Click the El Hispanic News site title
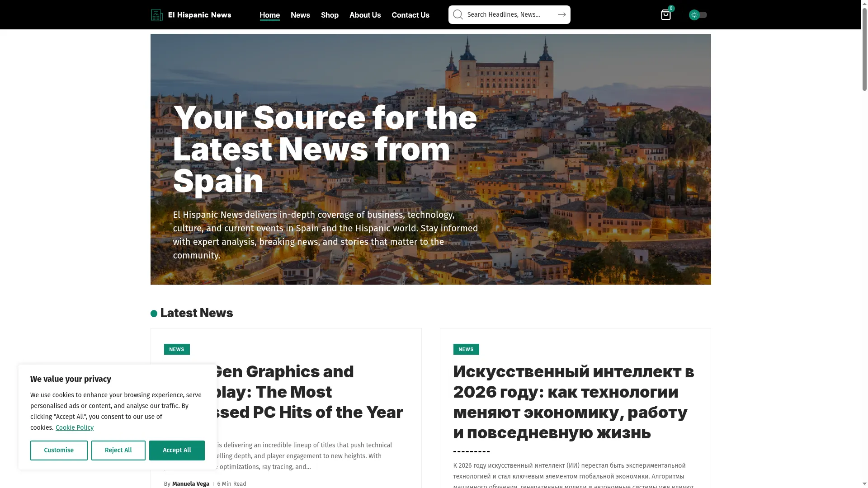868x488 pixels. (199, 15)
